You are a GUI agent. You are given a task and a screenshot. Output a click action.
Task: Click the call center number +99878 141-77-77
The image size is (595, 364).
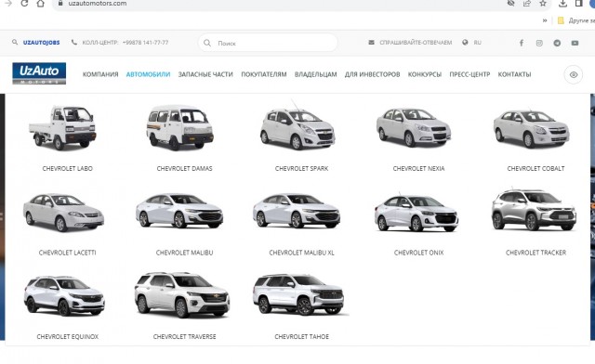coord(145,43)
